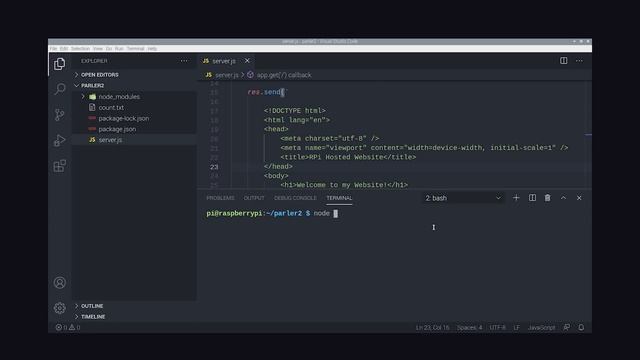Change language mode JavaScript
Screen dimensions: 640x360
click(541, 327)
